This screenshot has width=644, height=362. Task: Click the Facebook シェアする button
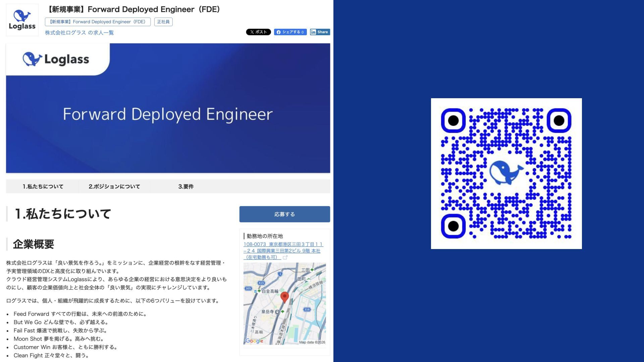pyautogui.click(x=290, y=32)
